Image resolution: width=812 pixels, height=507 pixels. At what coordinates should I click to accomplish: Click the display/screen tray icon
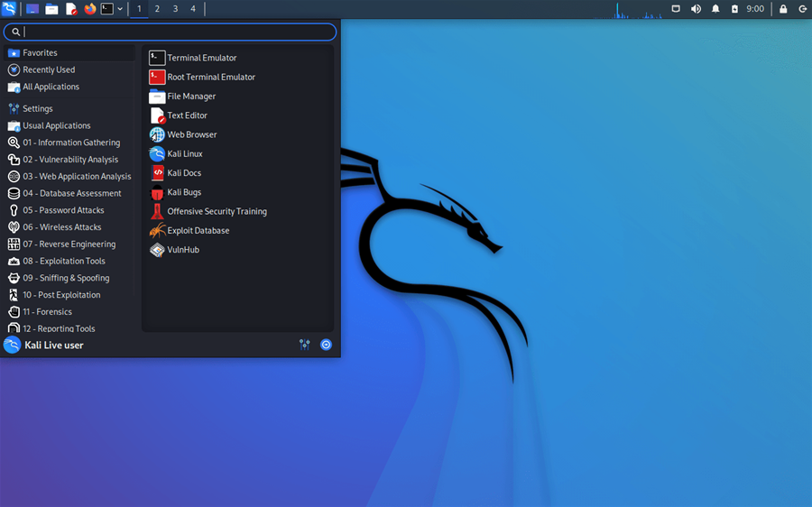(x=676, y=9)
